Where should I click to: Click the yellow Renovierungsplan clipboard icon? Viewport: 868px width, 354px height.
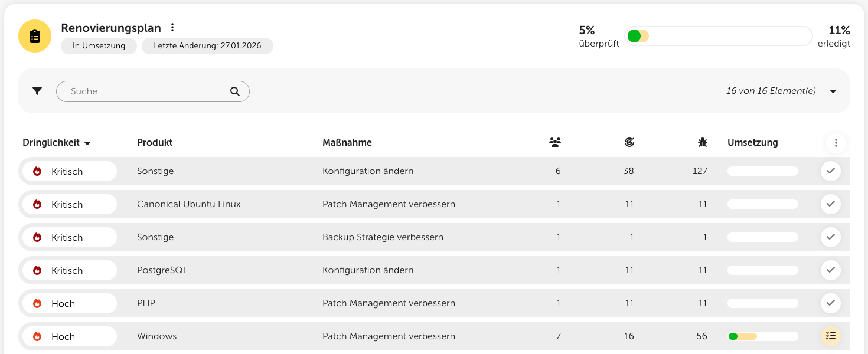click(x=35, y=36)
